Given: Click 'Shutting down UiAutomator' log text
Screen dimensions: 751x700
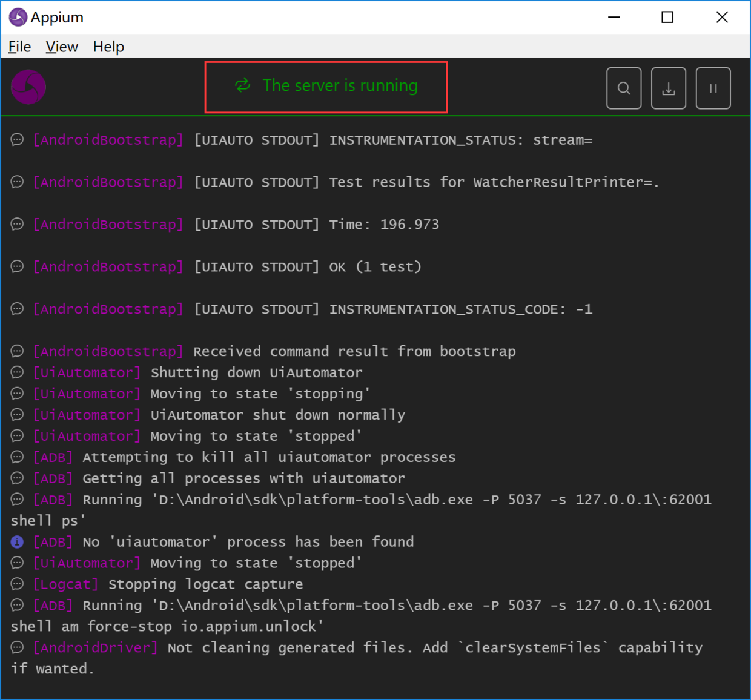Looking at the screenshot, I should pyautogui.click(x=257, y=373).
